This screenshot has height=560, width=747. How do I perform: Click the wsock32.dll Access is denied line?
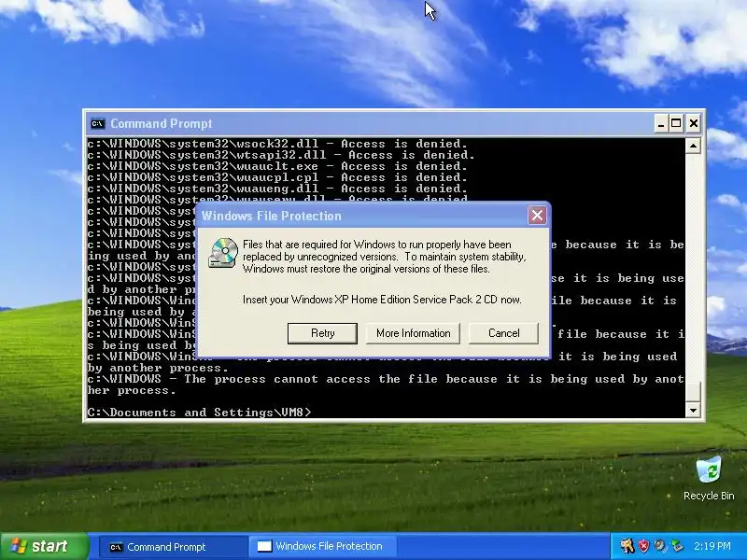point(277,144)
